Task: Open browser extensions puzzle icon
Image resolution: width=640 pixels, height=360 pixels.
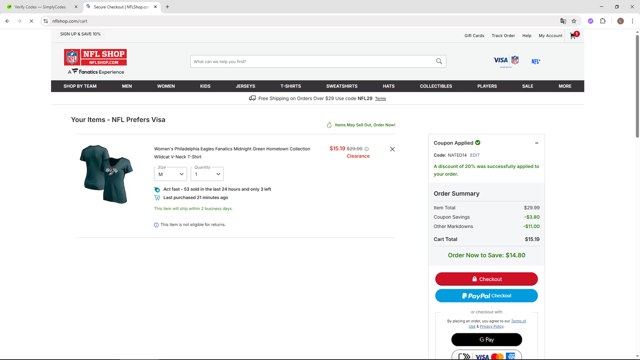Action: (x=603, y=21)
